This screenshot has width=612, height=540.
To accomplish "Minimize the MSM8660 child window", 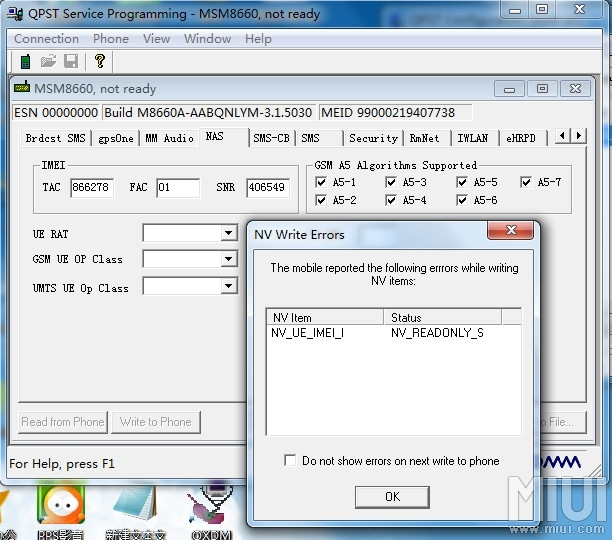I will [509, 89].
